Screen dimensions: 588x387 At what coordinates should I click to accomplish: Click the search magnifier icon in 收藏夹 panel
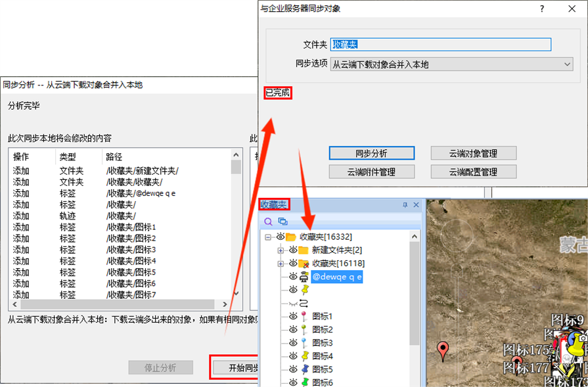(x=269, y=221)
